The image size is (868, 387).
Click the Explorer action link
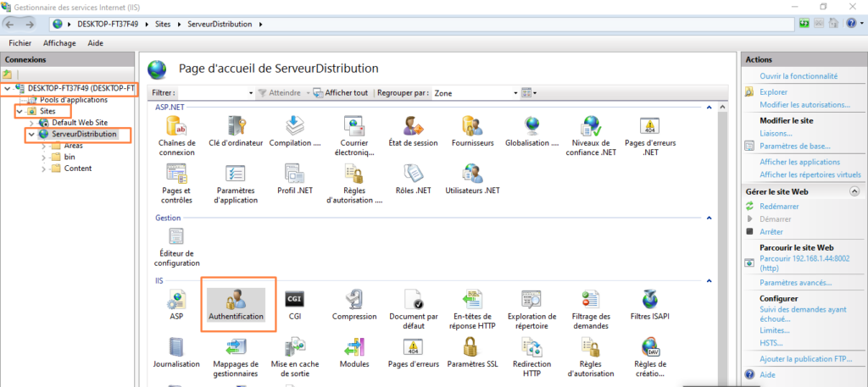click(773, 91)
